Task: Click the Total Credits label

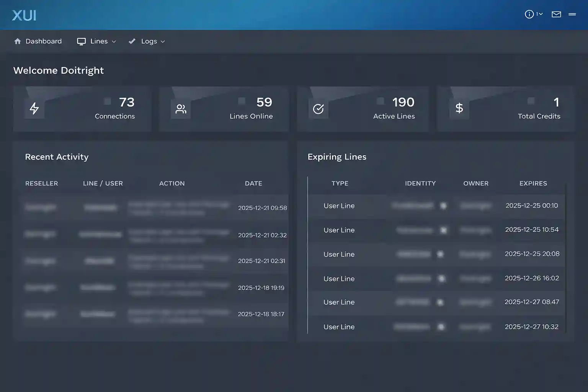Action: [x=539, y=116]
